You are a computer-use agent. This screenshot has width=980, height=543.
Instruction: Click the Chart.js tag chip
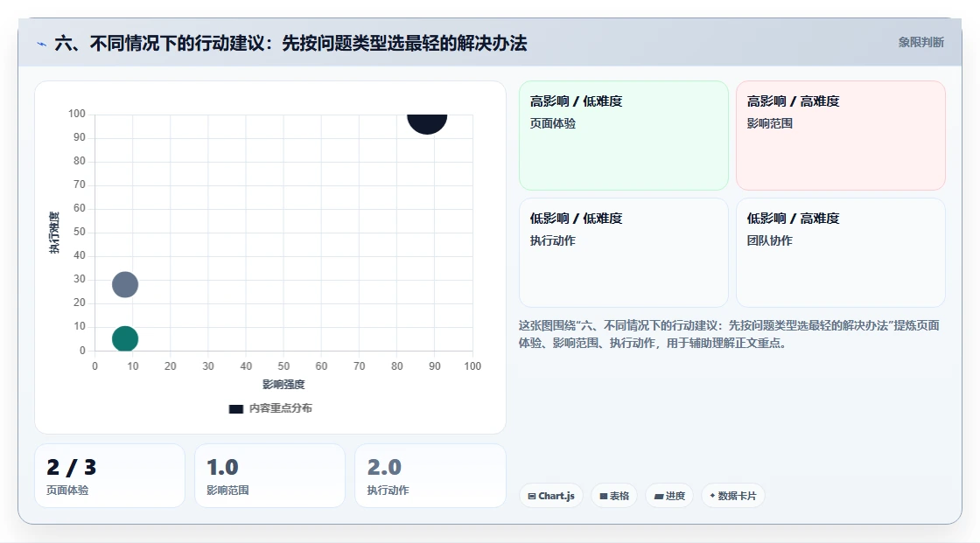551,496
